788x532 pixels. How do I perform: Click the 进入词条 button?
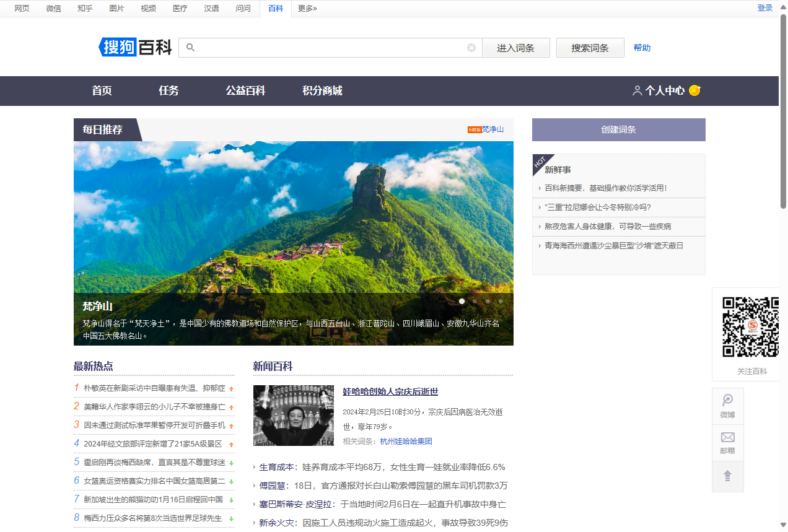pos(516,47)
